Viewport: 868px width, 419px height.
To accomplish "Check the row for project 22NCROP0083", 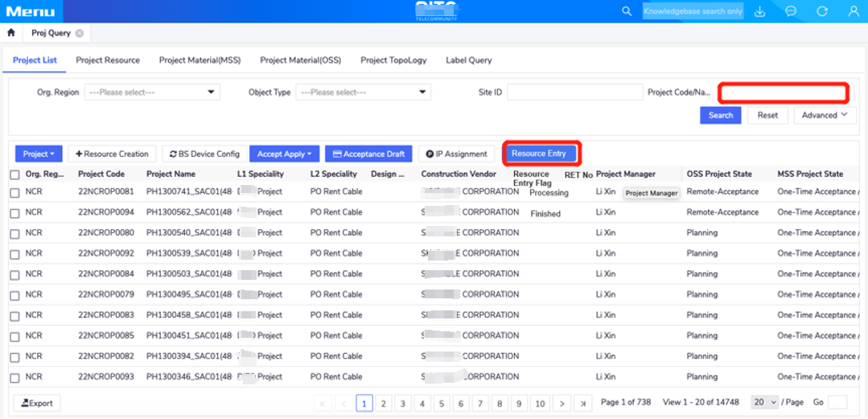I will (x=15, y=316).
